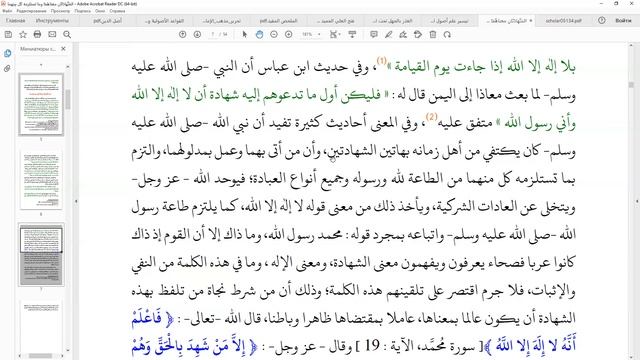The width and height of the screenshot is (640, 360).
Task: Expand the right tools pane arrow
Action: coord(637,201)
